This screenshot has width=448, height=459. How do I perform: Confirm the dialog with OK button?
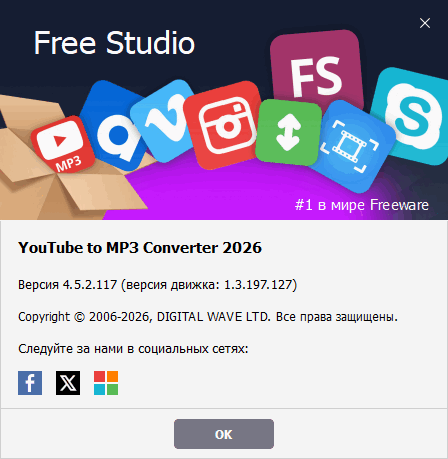tap(224, 434)
